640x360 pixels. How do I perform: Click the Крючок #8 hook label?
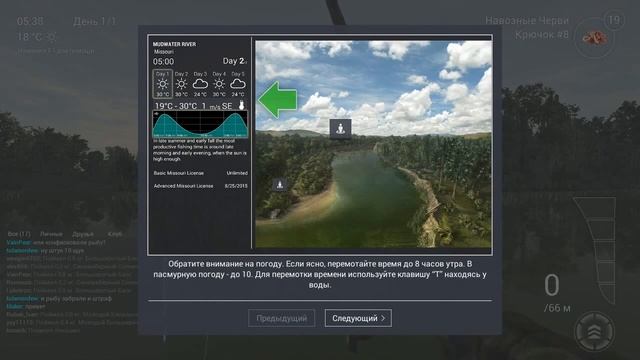(542, 35)
